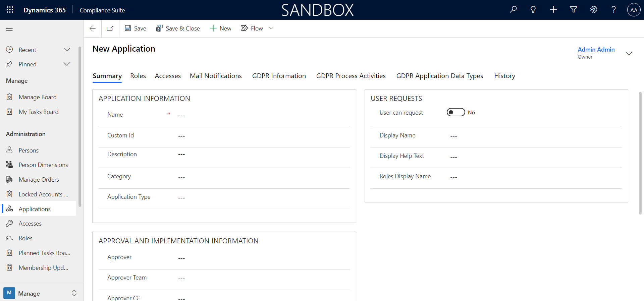Collapse the hamburger navigation menu
The width and height of the screenshot is (644, 301).
point(9,28)
